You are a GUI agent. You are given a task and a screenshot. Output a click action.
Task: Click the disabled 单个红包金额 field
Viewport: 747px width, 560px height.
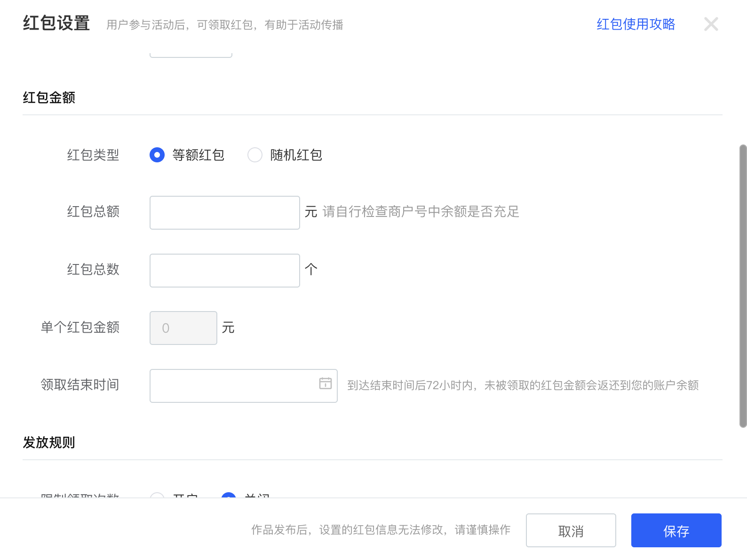[183, 328]
